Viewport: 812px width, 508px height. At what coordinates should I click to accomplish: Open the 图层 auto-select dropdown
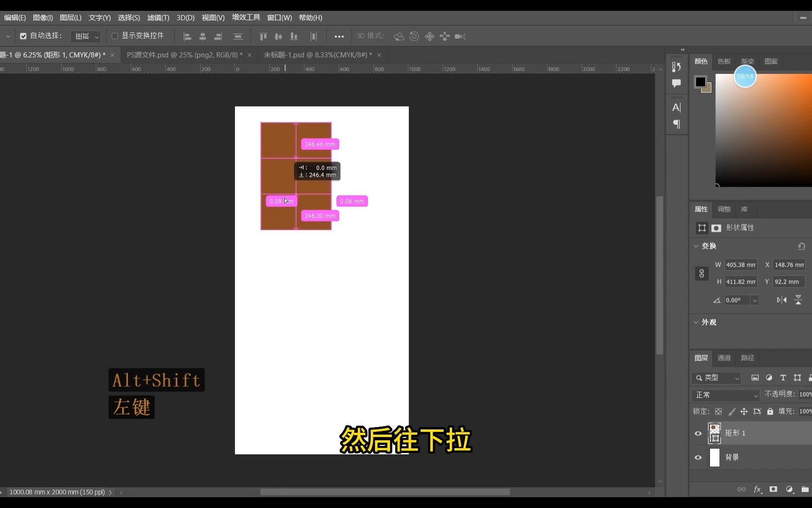86,36
